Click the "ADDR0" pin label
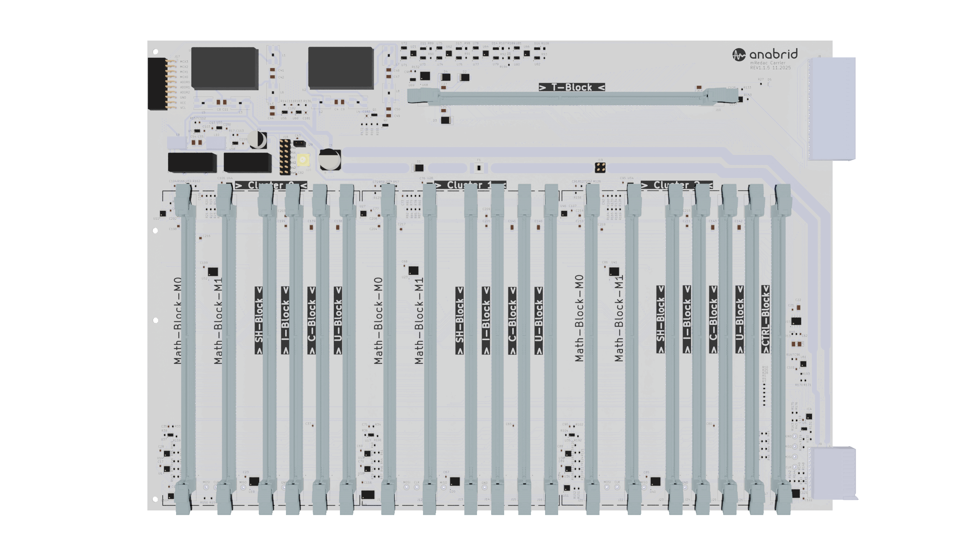 (x=185, y=82)
